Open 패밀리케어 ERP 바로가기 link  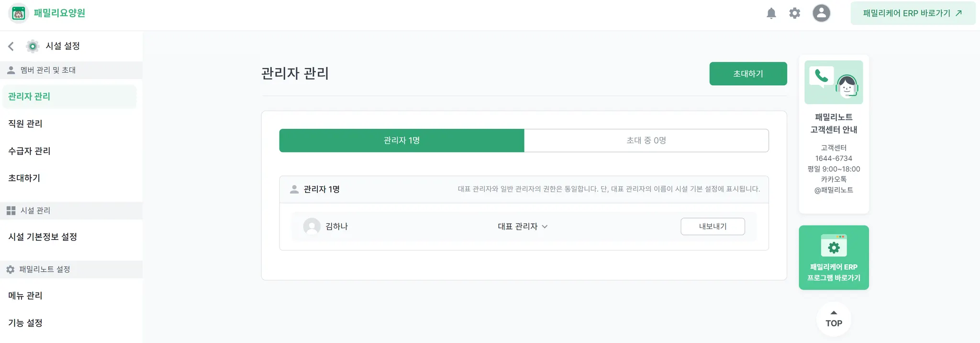[912, 13]
